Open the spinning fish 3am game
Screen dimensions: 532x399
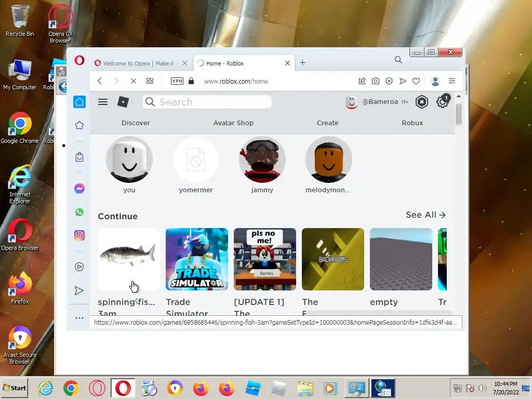click(x=129, y=259)
